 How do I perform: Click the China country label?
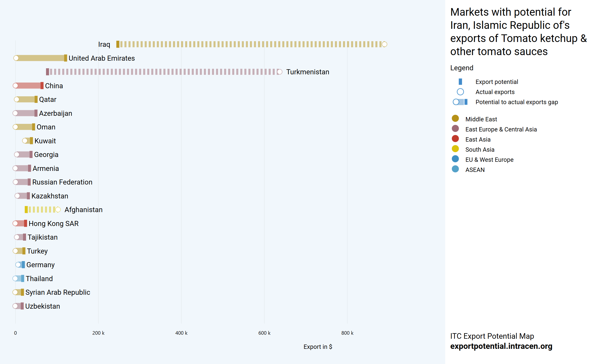click(54, 86)
